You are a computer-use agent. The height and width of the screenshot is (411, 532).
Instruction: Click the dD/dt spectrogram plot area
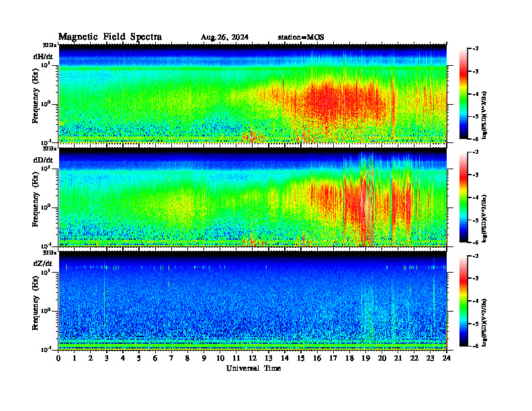253,197
